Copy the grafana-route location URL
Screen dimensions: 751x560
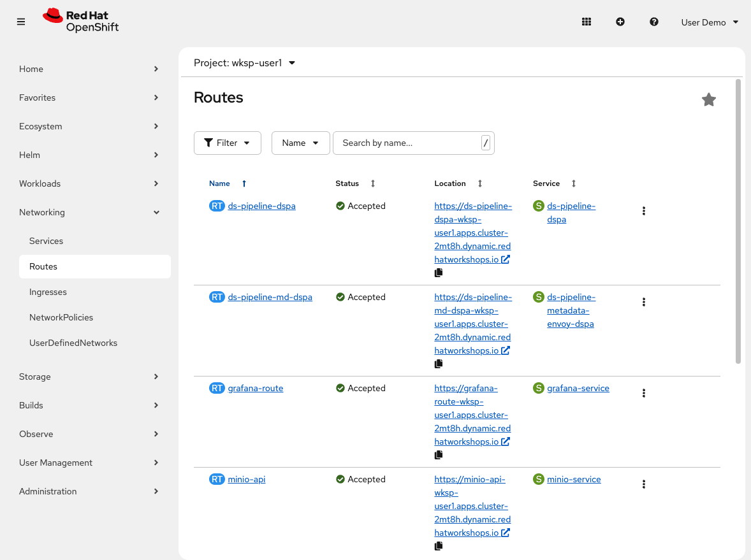coord(439,455)
